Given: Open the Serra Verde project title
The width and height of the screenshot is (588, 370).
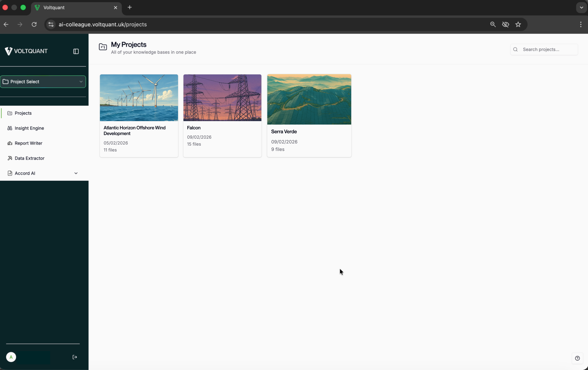Looking at the screenshot, I should pos(284,132).
